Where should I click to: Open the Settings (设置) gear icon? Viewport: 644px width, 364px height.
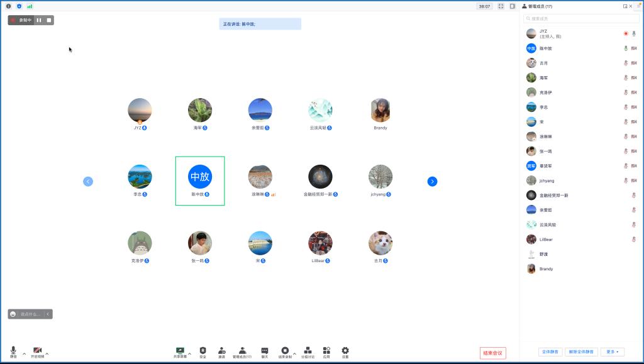[x=345, y=351]
